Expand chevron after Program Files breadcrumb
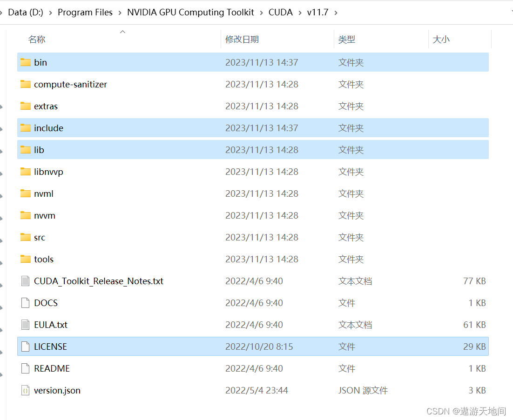The height and width of the screenshot is (420, 513). [120, 13]
